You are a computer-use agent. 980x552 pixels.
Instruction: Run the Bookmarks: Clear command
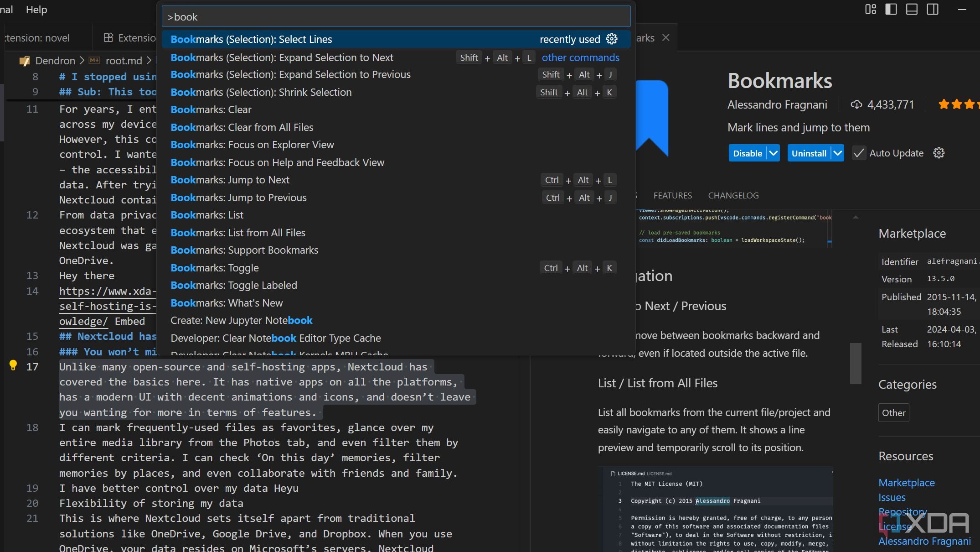click(x=396, y=110)
